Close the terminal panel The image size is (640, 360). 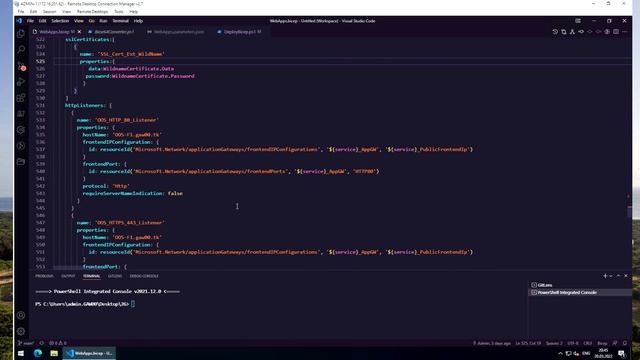click(626, 276)
